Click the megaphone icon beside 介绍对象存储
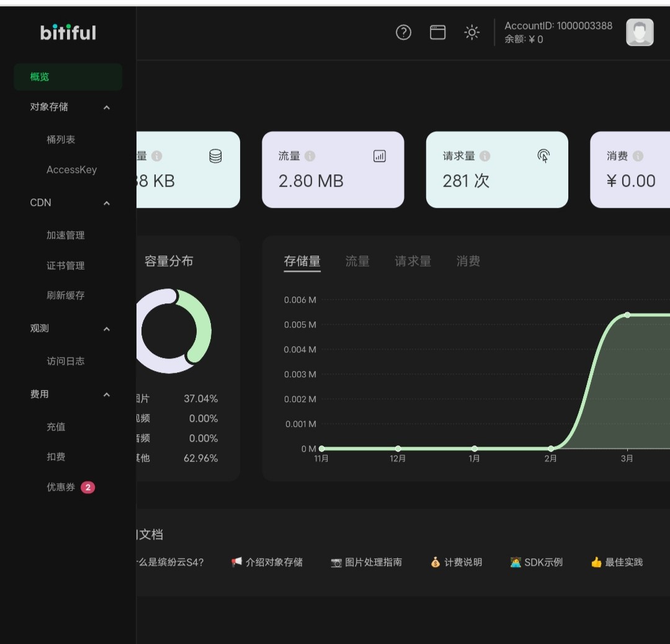 tap(237, 562)
